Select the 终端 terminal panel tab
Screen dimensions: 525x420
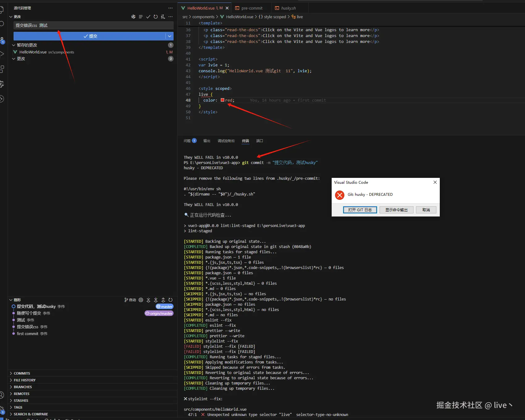coord(246,141)
